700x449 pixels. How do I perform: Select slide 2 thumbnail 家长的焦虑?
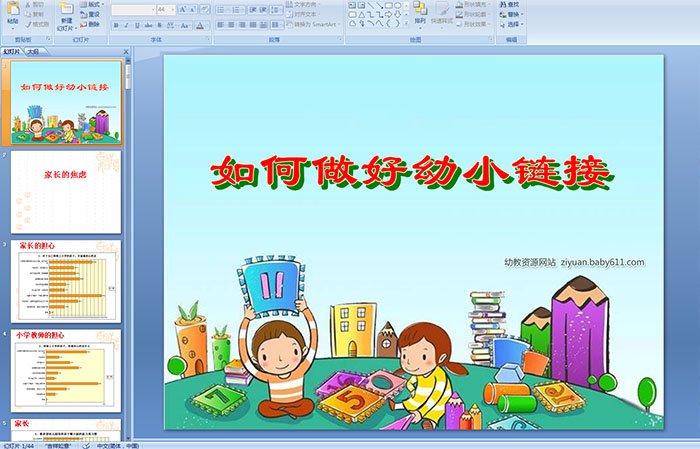pyautogui.click(x=66, y=192)
